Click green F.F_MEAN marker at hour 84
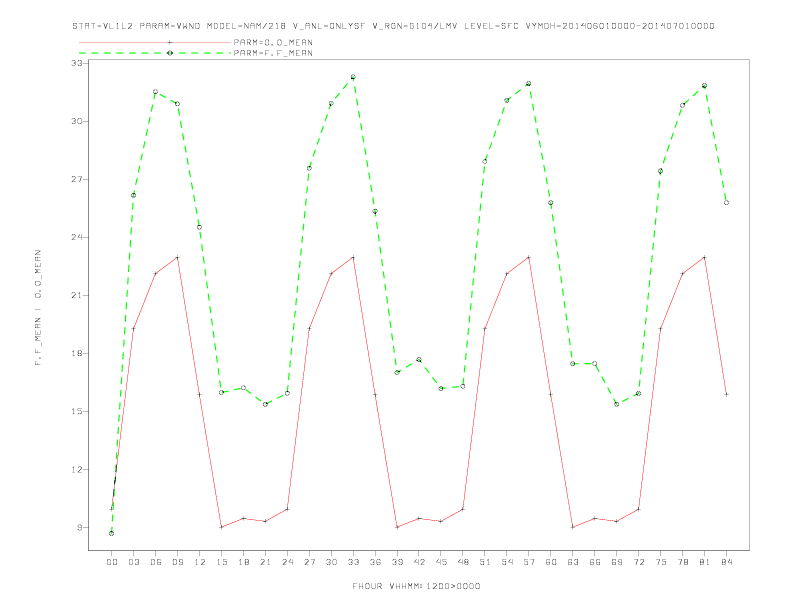Image resolution: width=792 pixels, height=612 pixels. coord(726,202)
